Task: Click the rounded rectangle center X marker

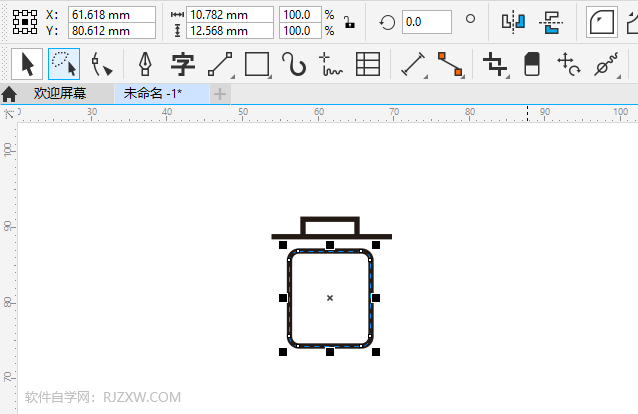Action: coord(330,298)
